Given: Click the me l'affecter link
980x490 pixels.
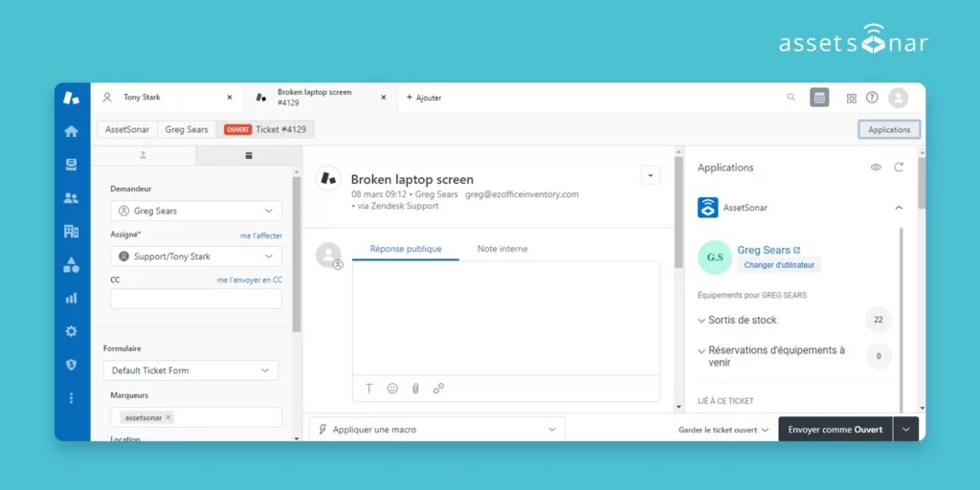Looking at the screenshot, I should [260, 235].
